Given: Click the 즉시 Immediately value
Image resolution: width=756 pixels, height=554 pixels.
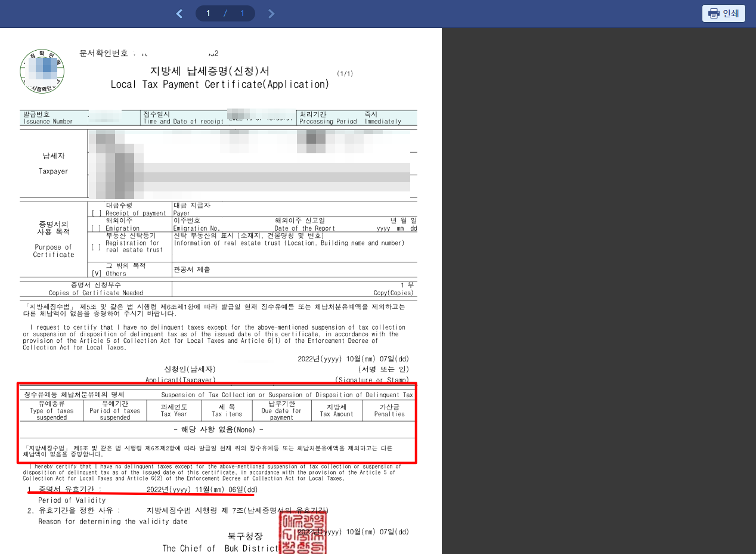Looking at the screenshot, I should click(x=383, y=117).
